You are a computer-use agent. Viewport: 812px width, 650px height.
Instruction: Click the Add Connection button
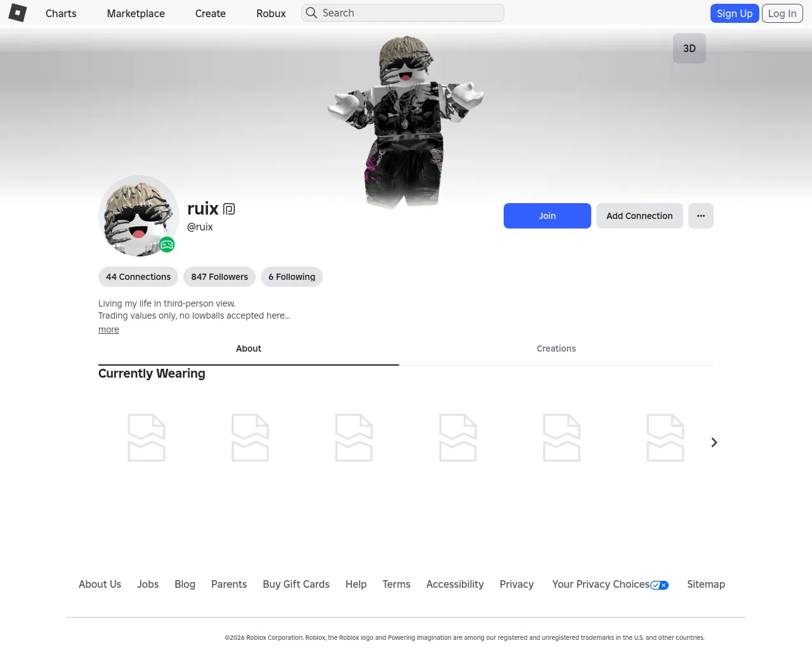(639, 216)
